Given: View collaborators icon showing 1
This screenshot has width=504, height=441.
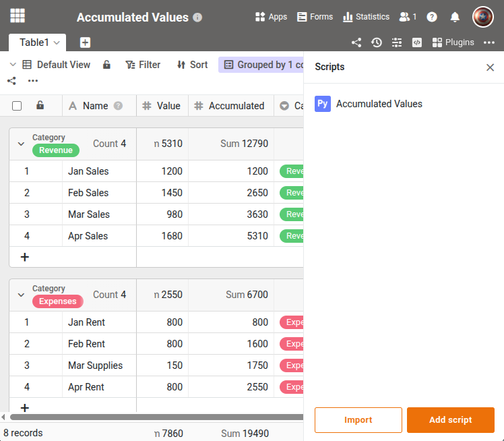Looking at the screenshot, I should 408,17.
